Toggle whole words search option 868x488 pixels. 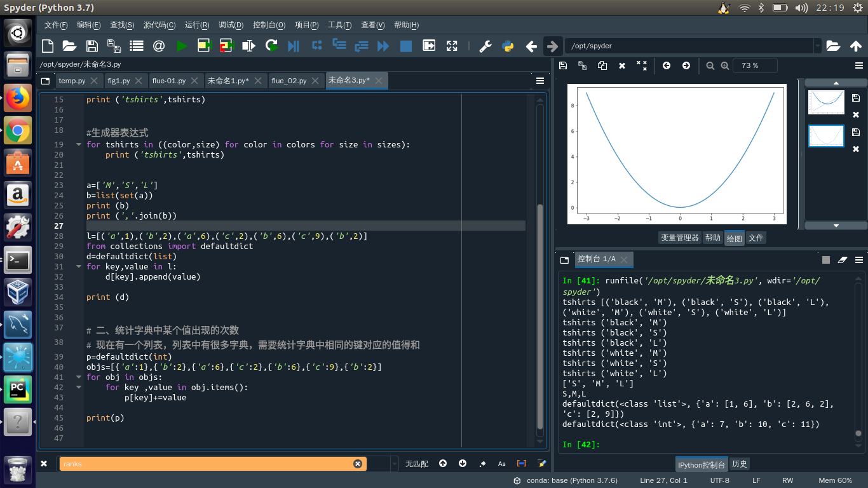point(522,464)
